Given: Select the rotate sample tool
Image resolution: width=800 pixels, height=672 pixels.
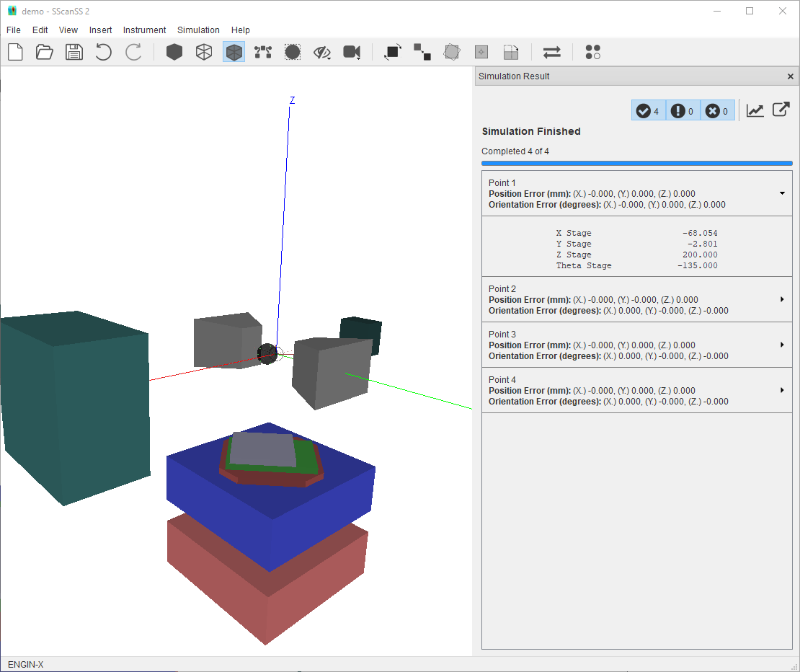Looking at the screenshot, I should tap(393, 52).
